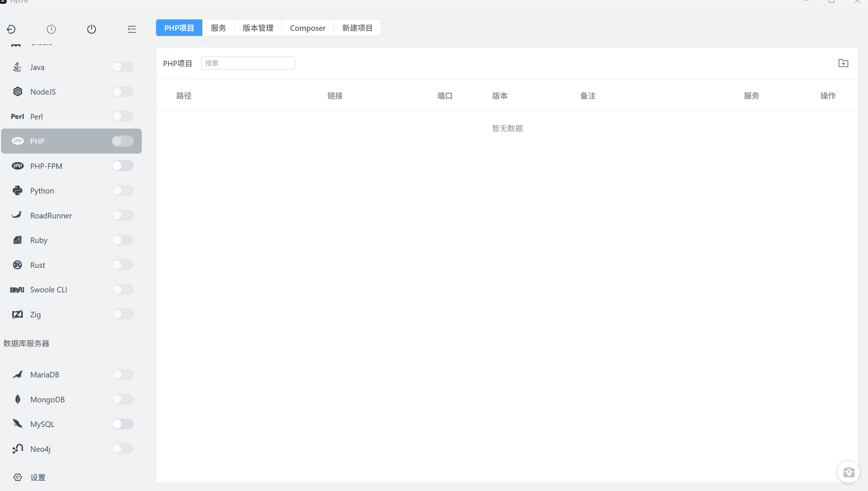Click the NodeJS hexagon icon
Screen dimensions: 868x491
point(18,92)
